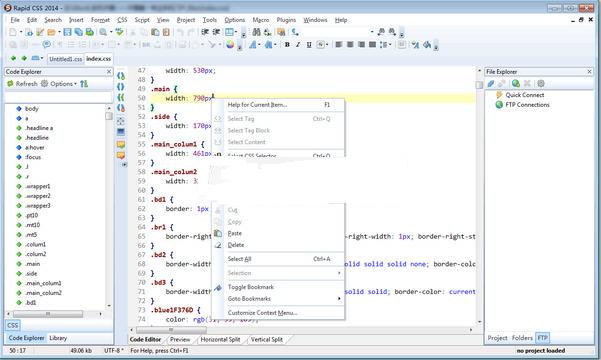
Task: Click the find next binoculars icon
Action: click(x=392, y=33)
